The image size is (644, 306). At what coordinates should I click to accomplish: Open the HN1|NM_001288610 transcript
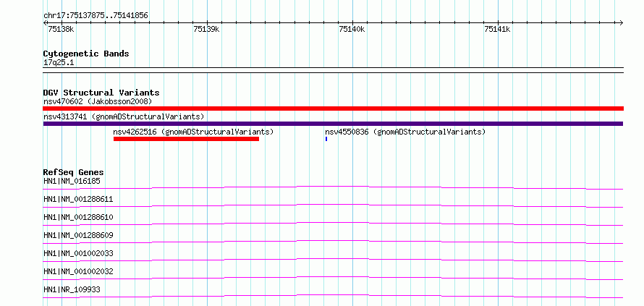pos(78,217)
